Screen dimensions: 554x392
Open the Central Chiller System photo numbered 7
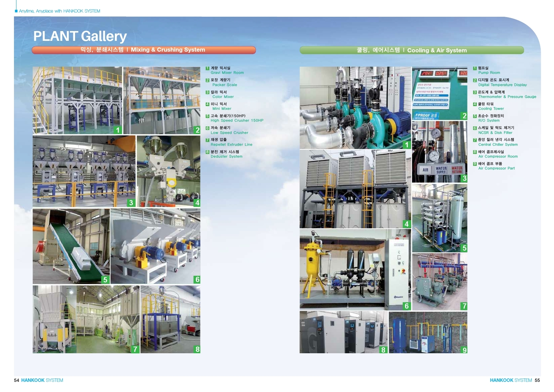coord(440,282)
